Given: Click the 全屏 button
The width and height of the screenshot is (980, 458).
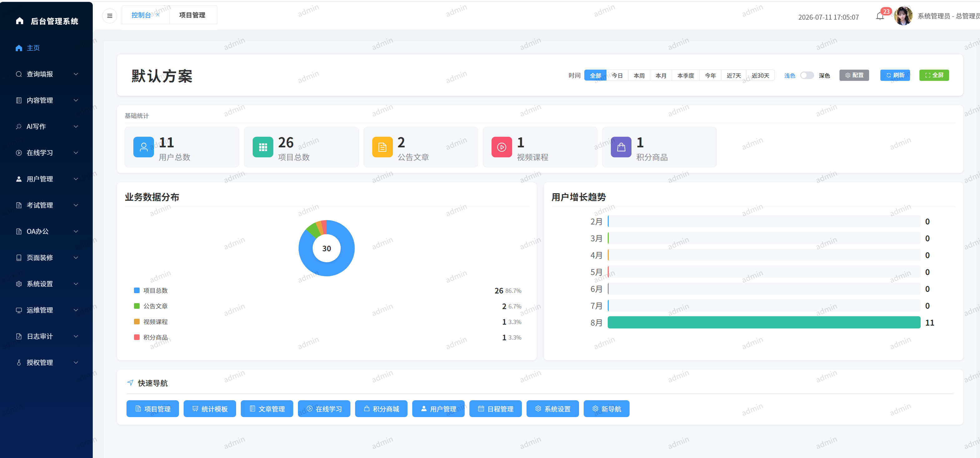Looking at the screenshot, I should pos(934,75).
